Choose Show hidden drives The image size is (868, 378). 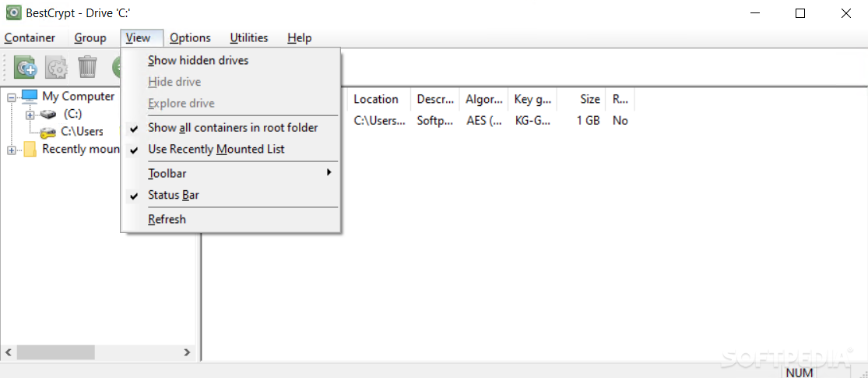(230, 60)
